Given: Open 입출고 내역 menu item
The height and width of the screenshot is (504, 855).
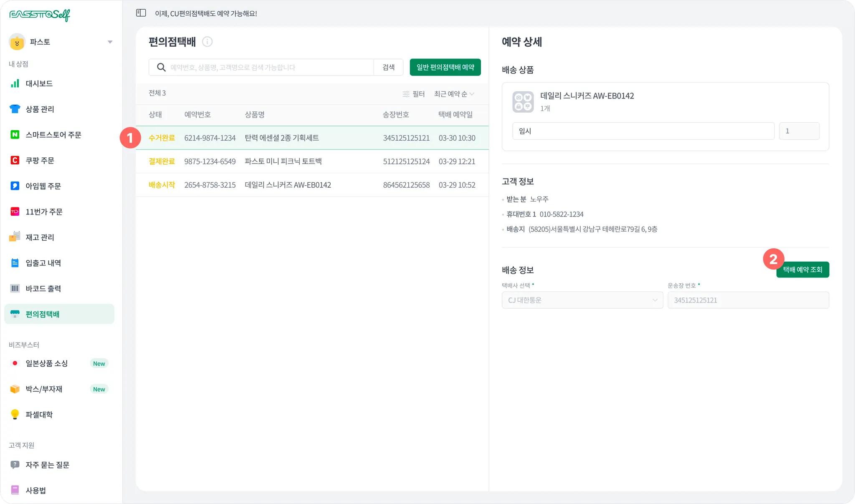Looking at the screenshot, I should point(43,263).
